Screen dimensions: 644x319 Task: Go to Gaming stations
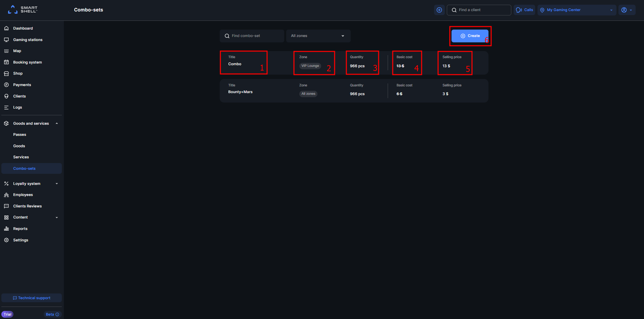pyautogui.click(x=28, y=40)
